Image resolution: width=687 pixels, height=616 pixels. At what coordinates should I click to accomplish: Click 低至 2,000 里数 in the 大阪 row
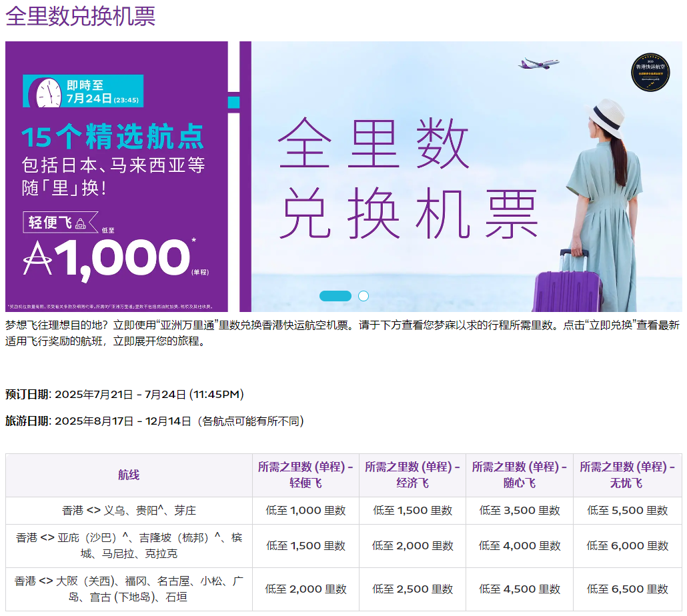[x=305, y=589]
